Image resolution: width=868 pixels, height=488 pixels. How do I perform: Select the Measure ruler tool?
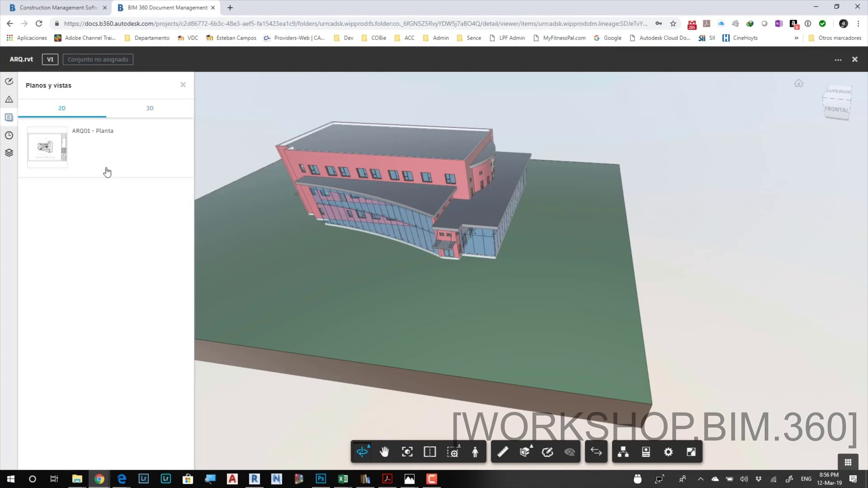pos(503,452)
